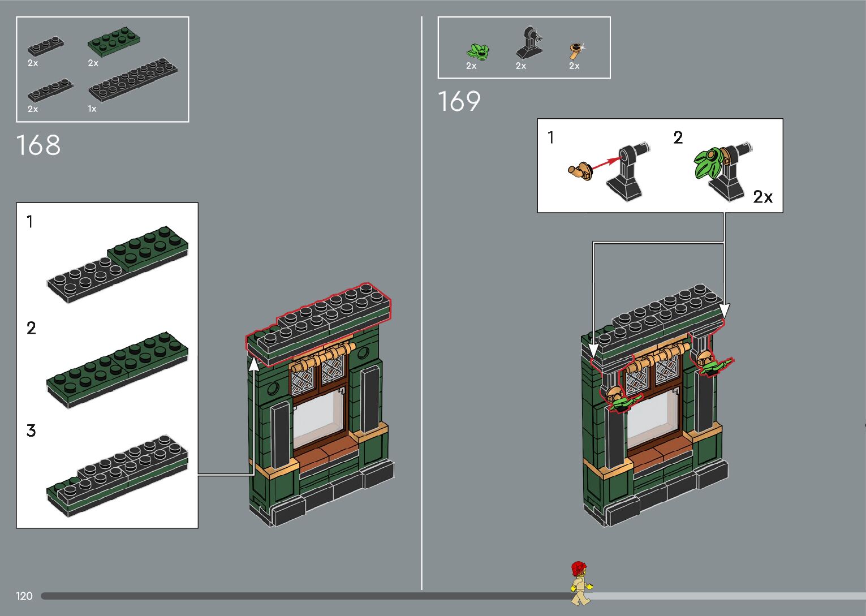Open sub-step 3 stacked plate assembly image
Screen dimensions: 866x616
(x=118, y=474)
